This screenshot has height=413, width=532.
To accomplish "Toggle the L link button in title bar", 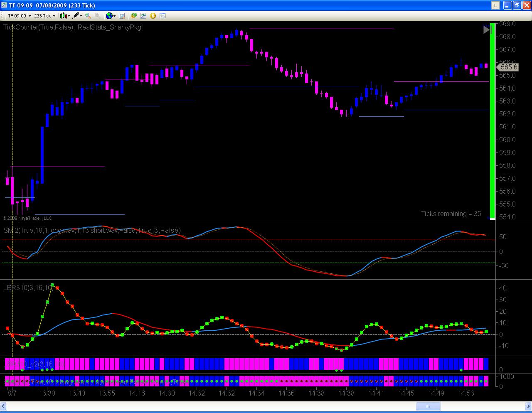I will (x=495, y=5).
